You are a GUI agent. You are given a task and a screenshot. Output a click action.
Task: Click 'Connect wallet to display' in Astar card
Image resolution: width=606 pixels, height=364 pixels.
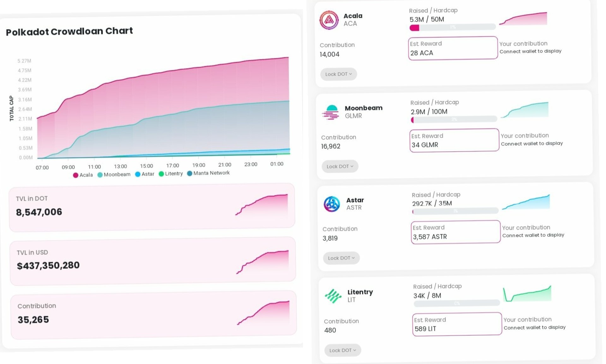click(x=533, y=235)
